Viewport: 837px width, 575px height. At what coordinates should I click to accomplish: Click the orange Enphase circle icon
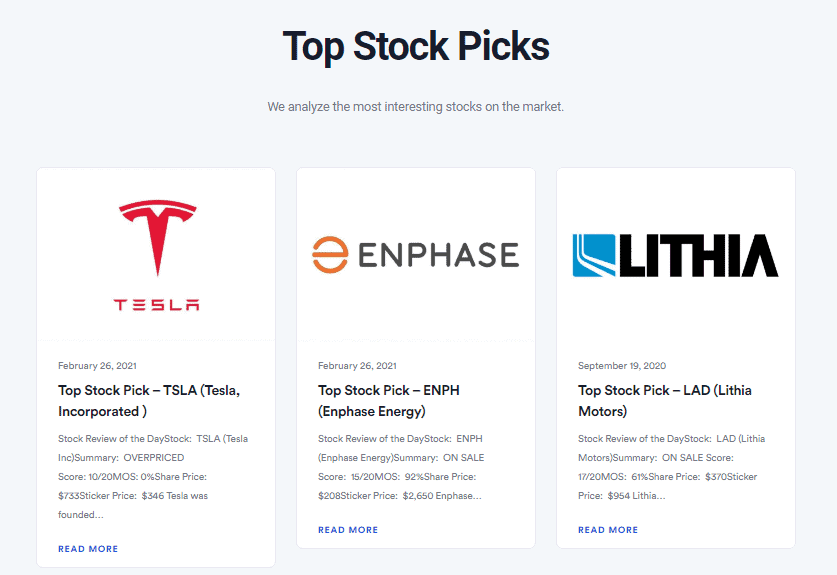(329, 254)
